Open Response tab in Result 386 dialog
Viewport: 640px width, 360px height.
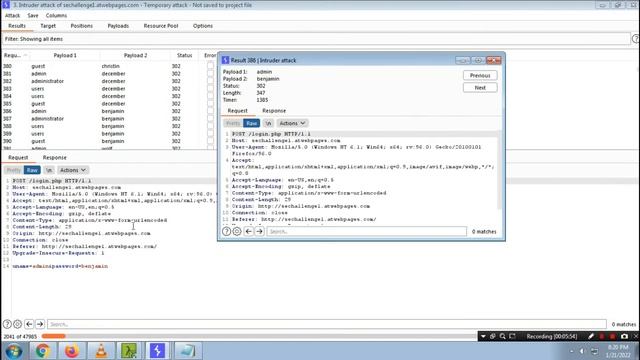274,111
